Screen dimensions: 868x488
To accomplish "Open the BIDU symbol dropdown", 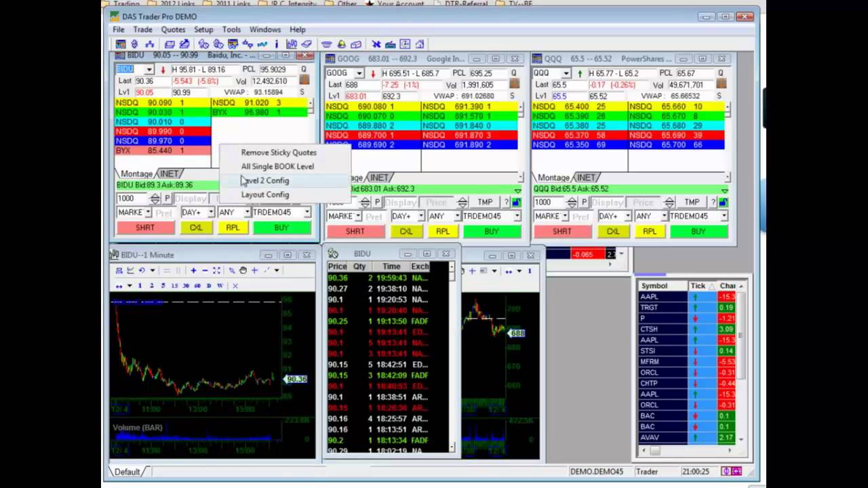I will click(x=150, y=70).
